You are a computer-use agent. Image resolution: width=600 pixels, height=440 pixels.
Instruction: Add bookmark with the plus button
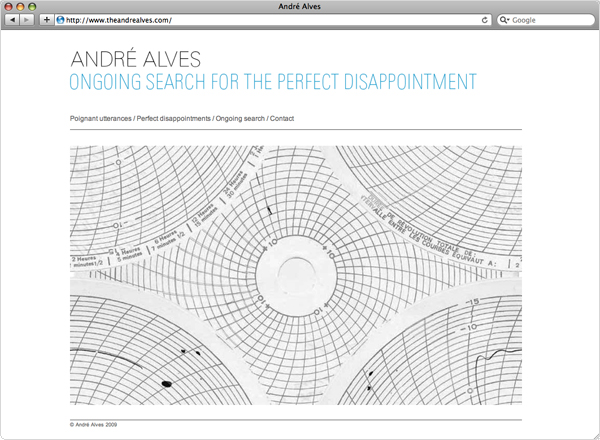pos(46,20)
